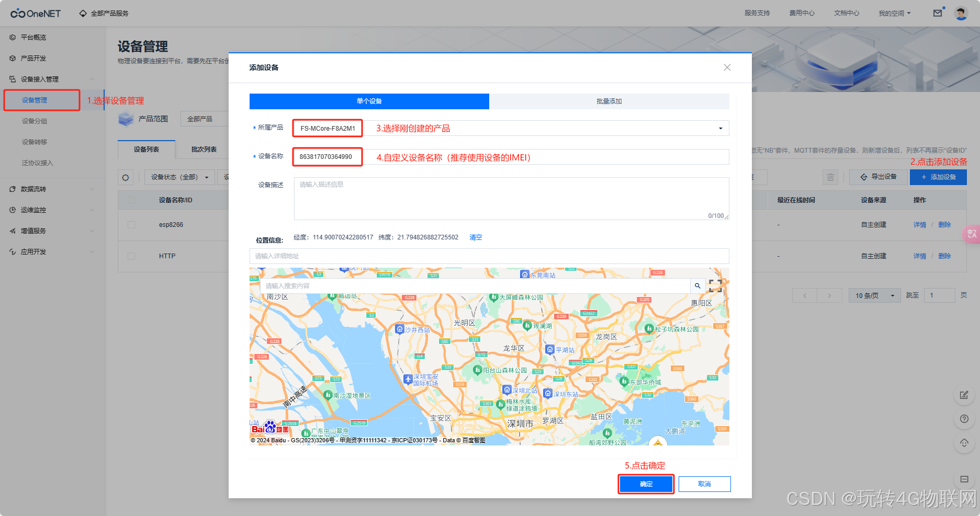Open the user avatar menu
The height and width of the screenshot is (516, 980).
pos(961,13)
